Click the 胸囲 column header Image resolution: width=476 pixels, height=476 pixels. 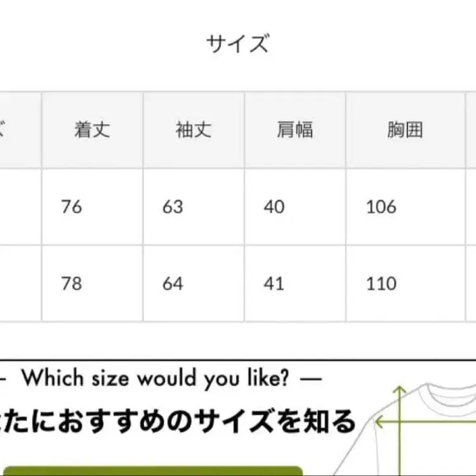coord(405,130)
